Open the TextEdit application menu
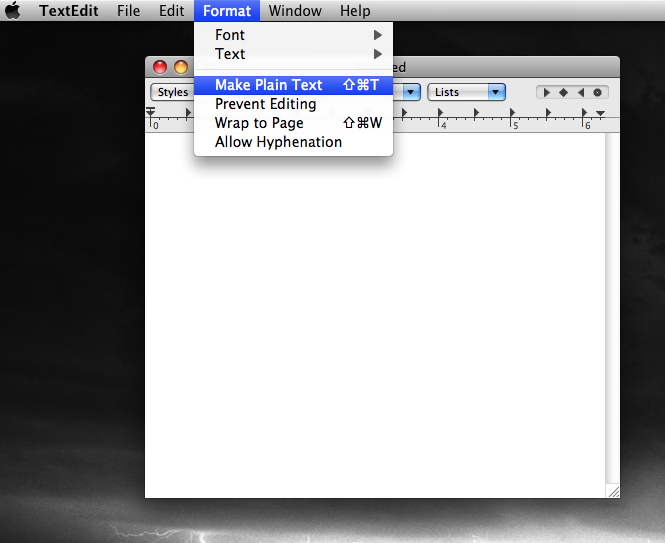Viewport: 665px width, 543px height. click(69, 11)
